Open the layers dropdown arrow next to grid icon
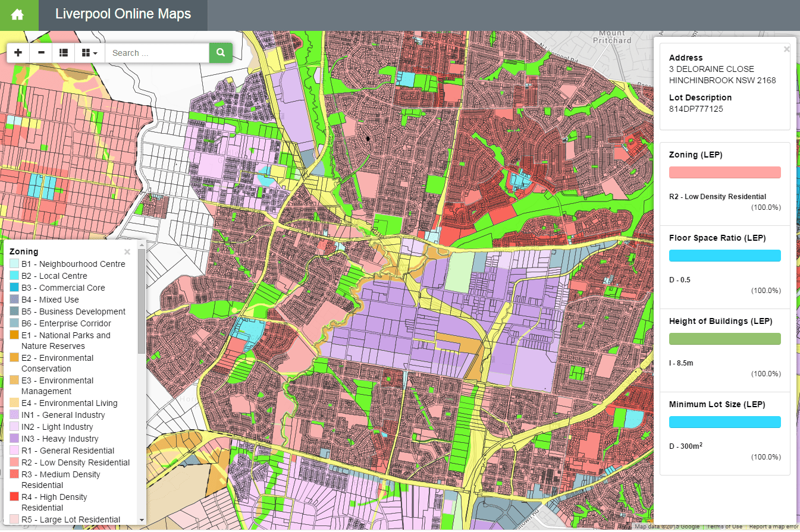This screenshot has width=800, height=532. pyautogui.click(x=95, y=52)
